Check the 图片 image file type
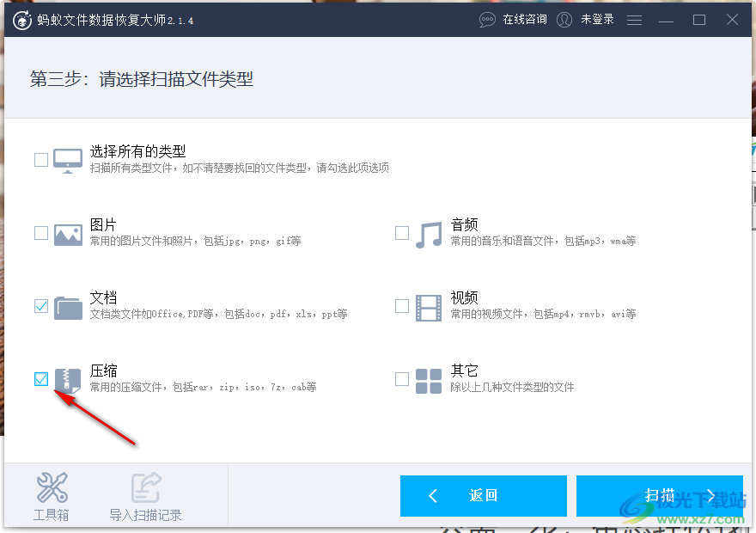The image size is (756, 533). pos(40,232)
